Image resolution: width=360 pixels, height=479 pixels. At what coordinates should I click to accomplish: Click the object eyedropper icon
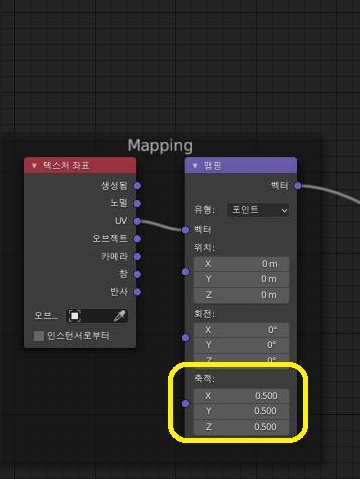[120, 316]
